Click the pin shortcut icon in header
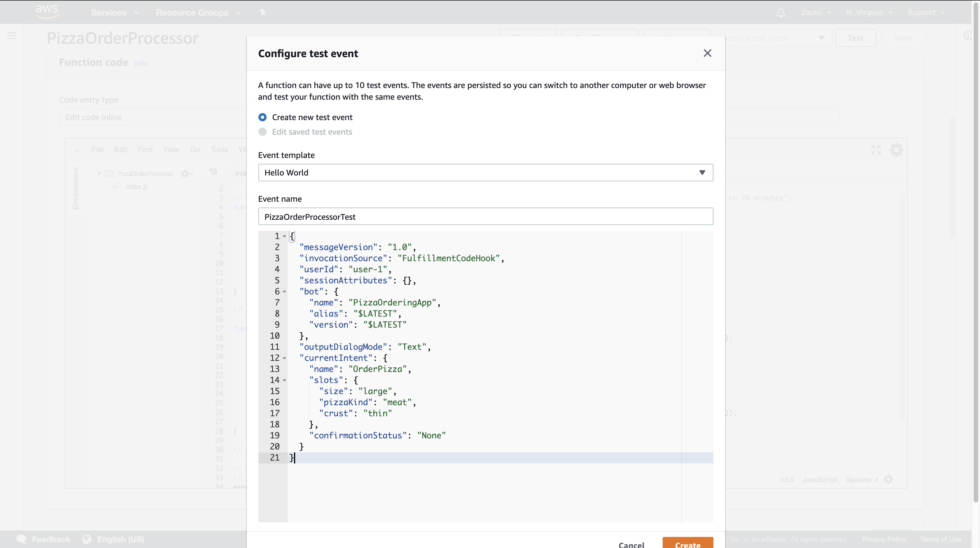The height and width of the screenshot is (548, 980). pyautogui.click(x=262, y=13)
